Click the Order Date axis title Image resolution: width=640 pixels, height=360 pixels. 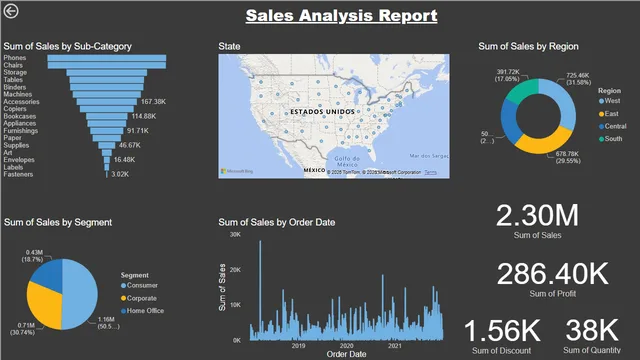pos(346,354)
